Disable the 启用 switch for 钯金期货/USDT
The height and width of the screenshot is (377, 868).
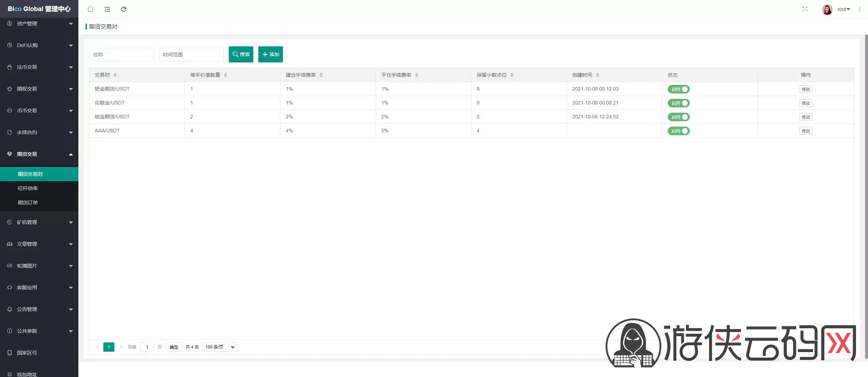point(678,89)
